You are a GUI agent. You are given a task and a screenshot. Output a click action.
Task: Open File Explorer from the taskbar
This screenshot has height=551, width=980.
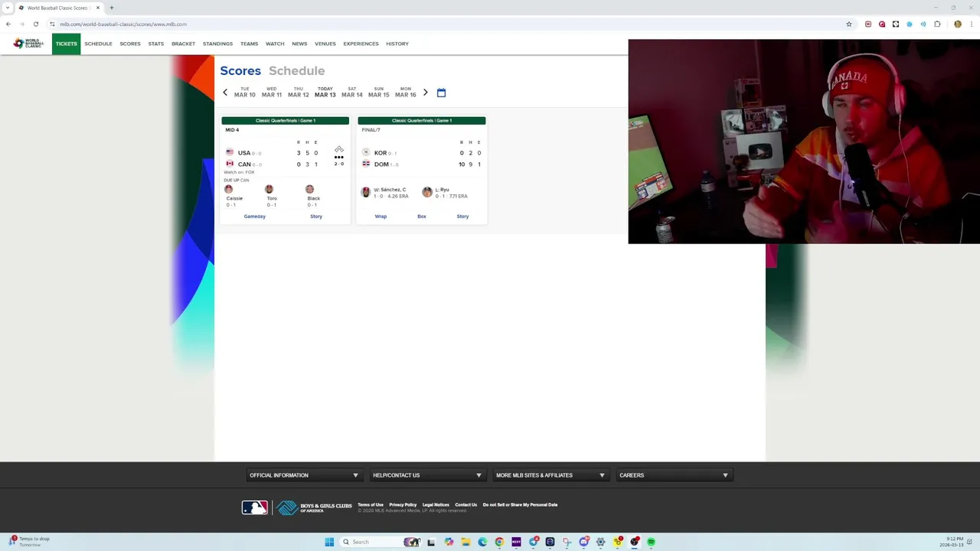tap(465, 542)
